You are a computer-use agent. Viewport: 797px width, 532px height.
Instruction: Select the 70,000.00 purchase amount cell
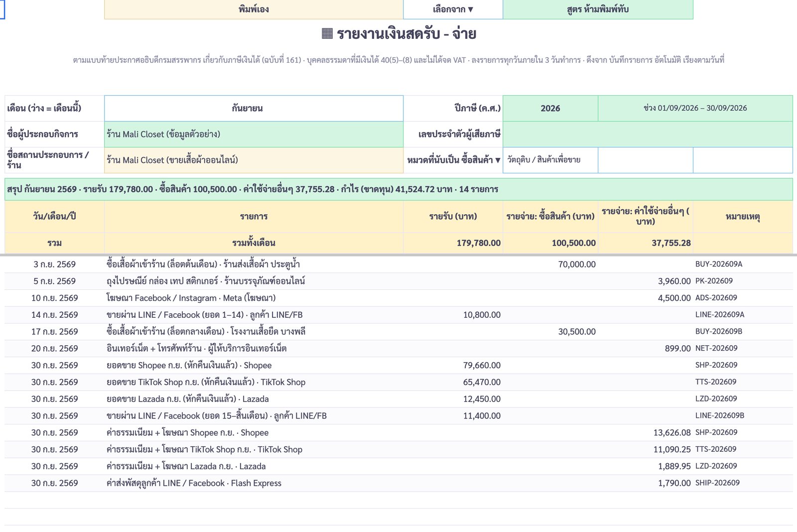click(x=550, y=264)
